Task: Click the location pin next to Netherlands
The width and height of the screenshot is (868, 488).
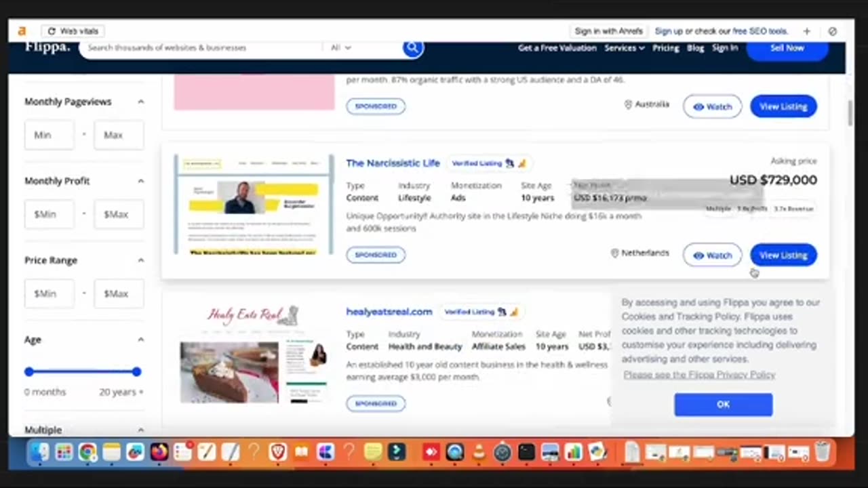Action: [x=614, y=253]
